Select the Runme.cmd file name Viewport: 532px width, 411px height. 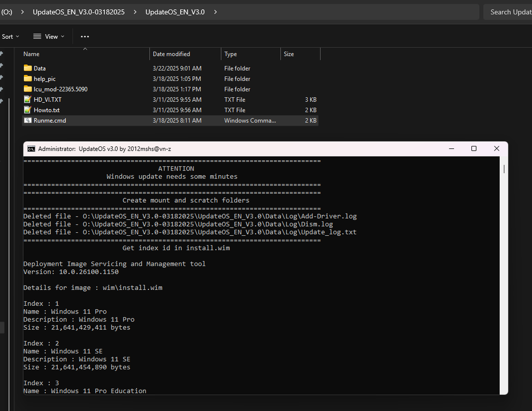50,121
